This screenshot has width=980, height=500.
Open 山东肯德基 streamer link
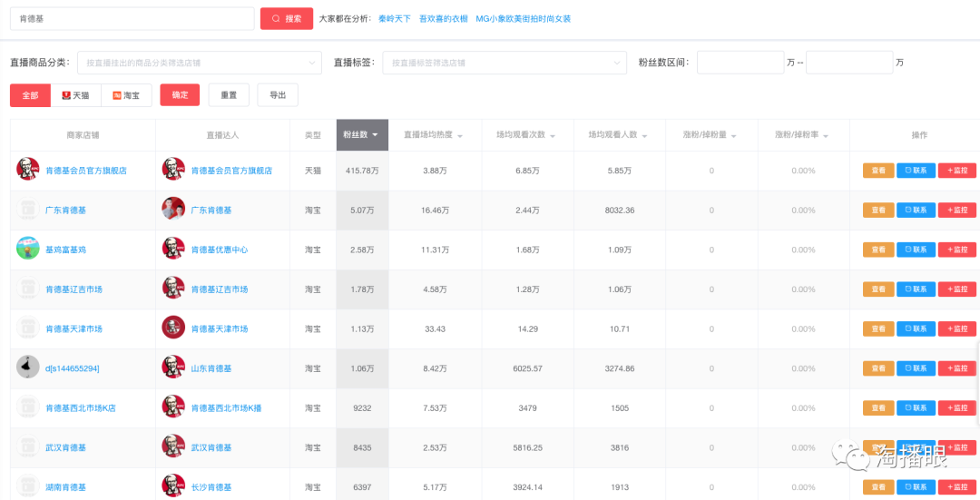click(211, 368)
